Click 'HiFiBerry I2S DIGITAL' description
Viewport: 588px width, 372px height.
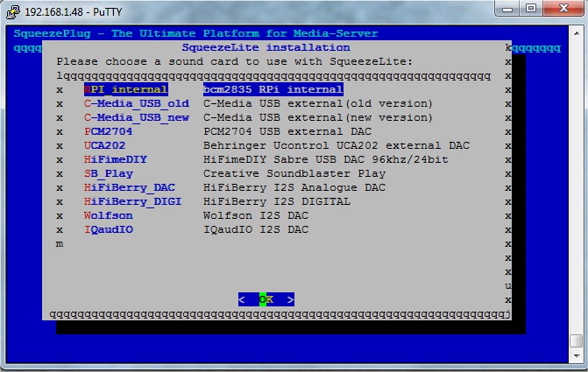(x=277, y=201)
